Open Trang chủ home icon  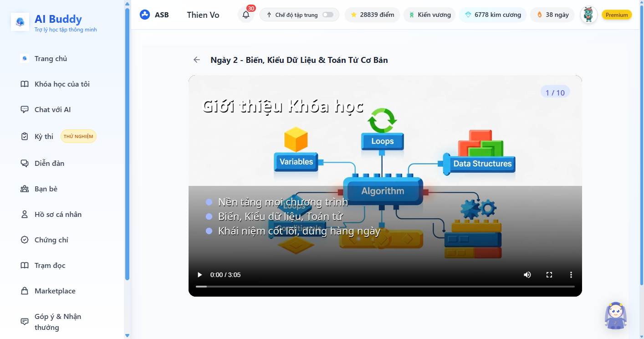click(25, 58)
